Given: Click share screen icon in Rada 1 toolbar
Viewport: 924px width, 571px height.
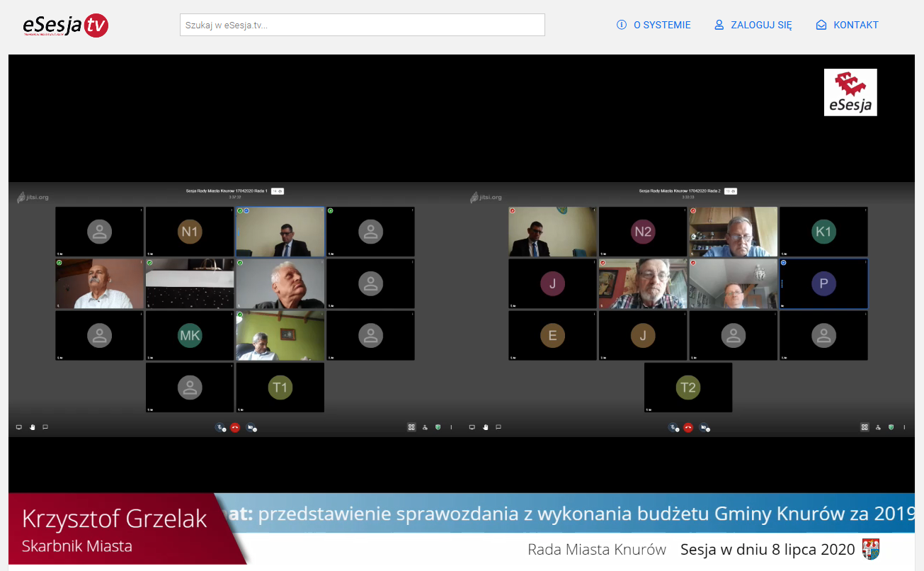Looking at the screenshot, I should (x=19, y=427).
